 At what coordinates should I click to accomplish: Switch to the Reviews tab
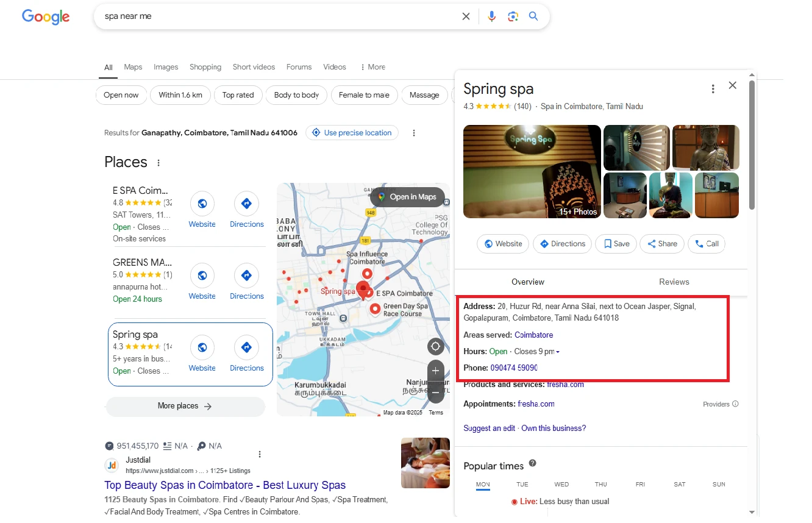[674, 282]
